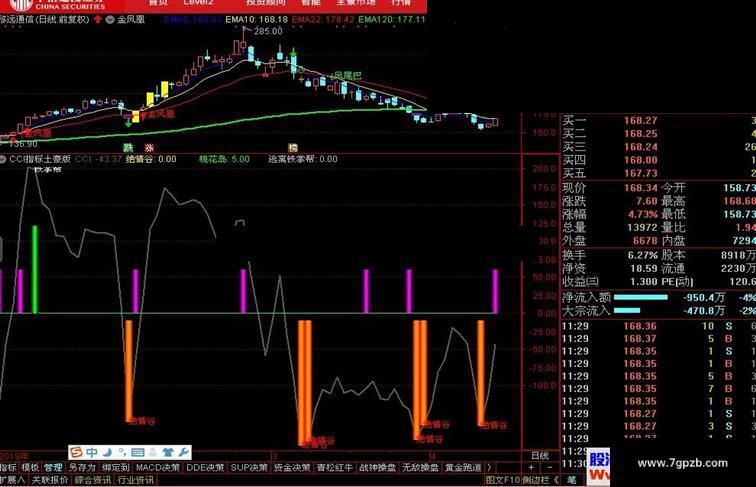Toggle the 侧边栏 sidebar button
Viewport: 756px width, 487px height.
click(x=536, y=480)
